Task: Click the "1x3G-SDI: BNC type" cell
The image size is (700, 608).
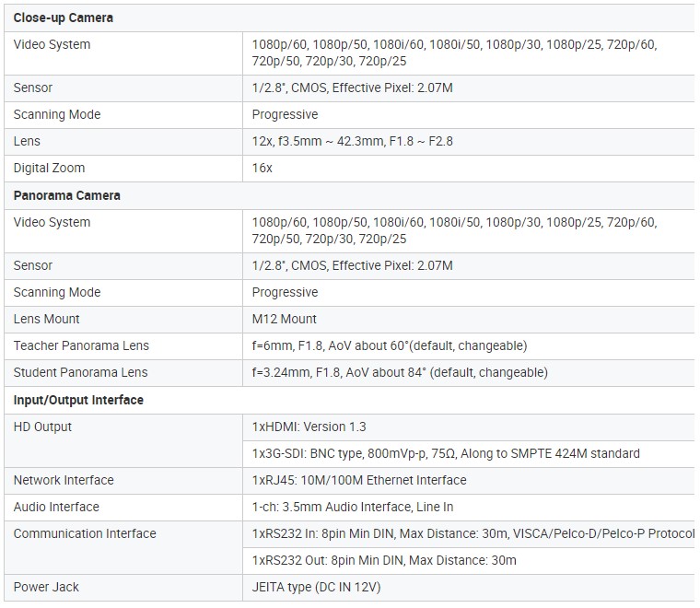Action: 468,453
